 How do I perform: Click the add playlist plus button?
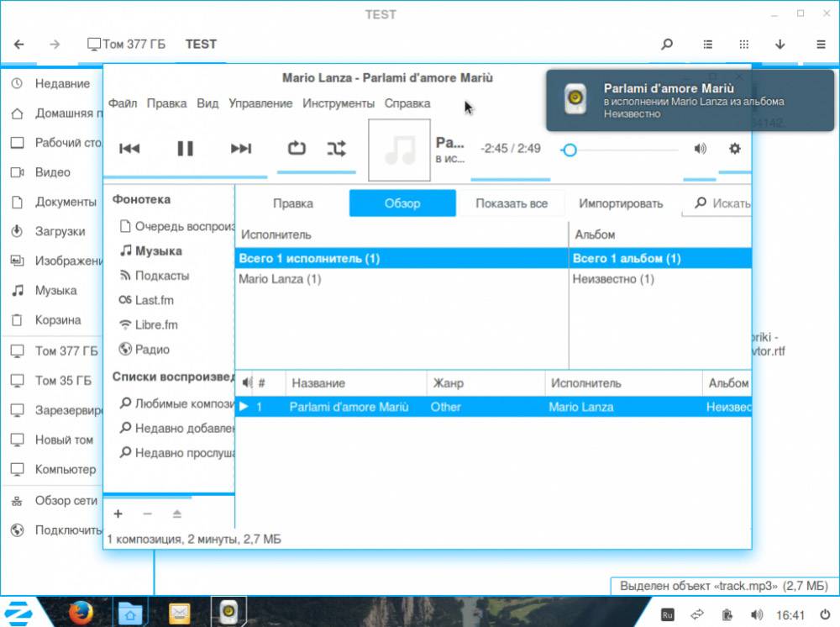pos(118,514)
